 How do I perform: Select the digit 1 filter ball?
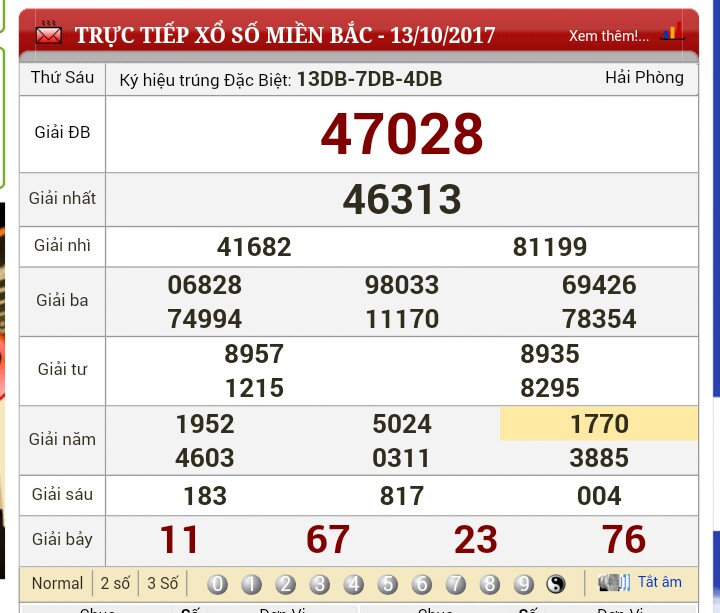click(x=252, y=584)
